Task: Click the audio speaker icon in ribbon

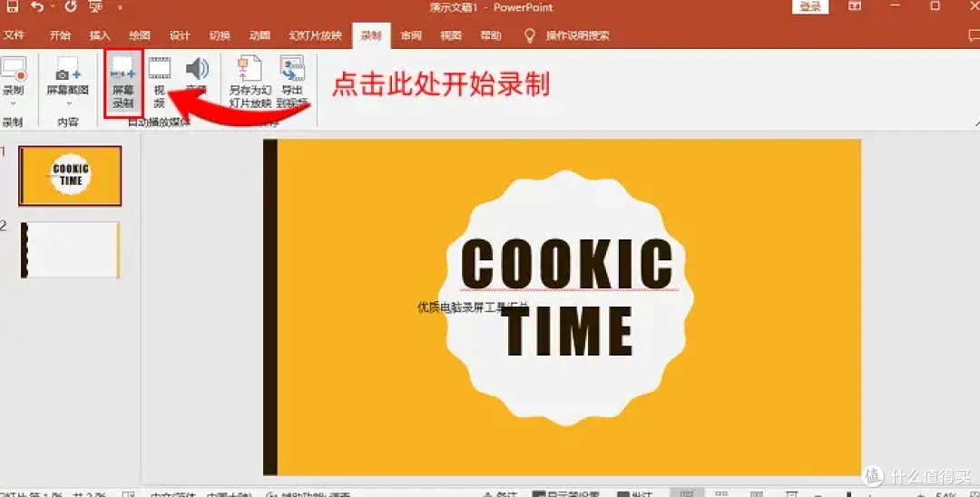Action: pos(197,69)
